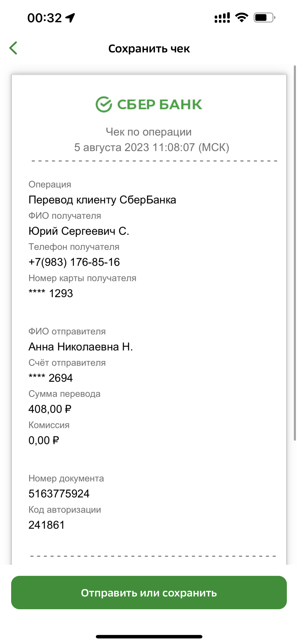This screenshot has height=644, width=298.
Task: Tap the sender name Анна Николаевна Н.
Action: pyautogui.click(x=81, y=347)
